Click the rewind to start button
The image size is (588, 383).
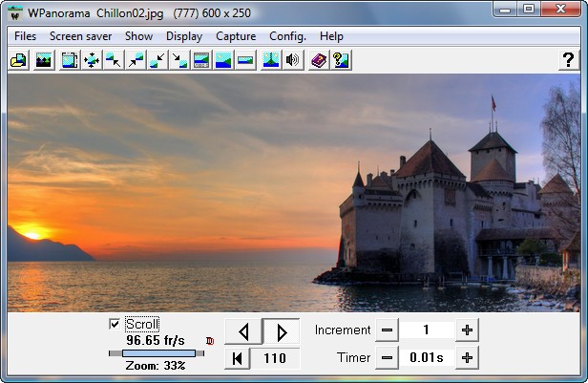coord(236,359)
